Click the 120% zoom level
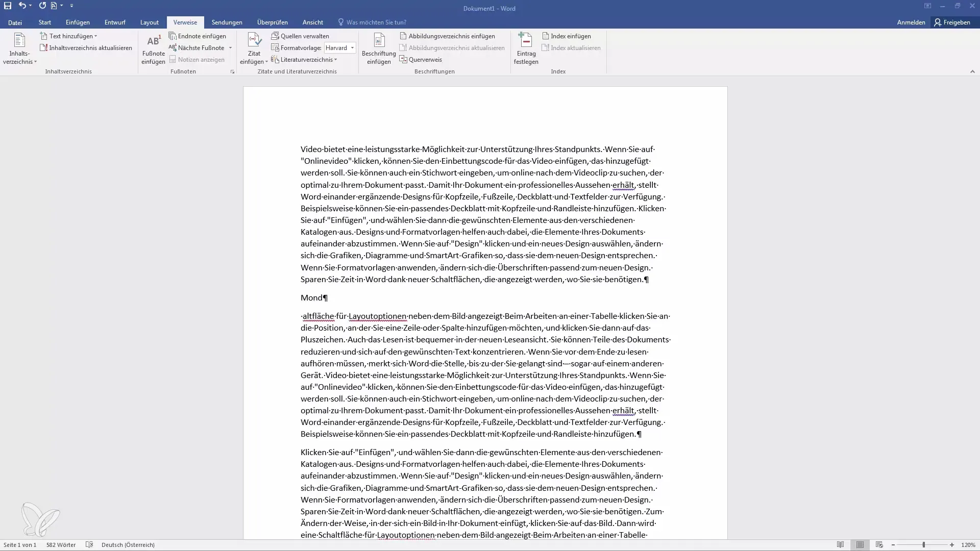Viewport: 980px width, 551px height. (x=968, y=545)
